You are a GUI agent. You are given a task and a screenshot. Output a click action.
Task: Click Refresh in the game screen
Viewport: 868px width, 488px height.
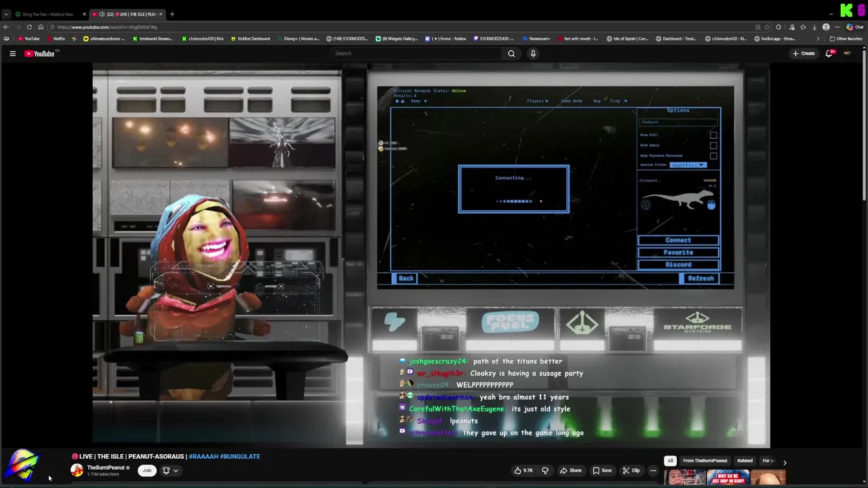699,279
